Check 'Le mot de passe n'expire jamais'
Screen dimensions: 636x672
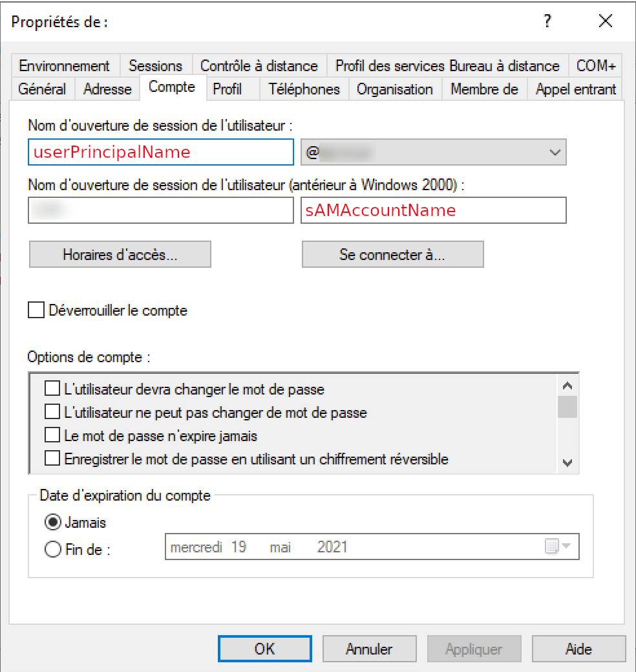pos(52,435)
